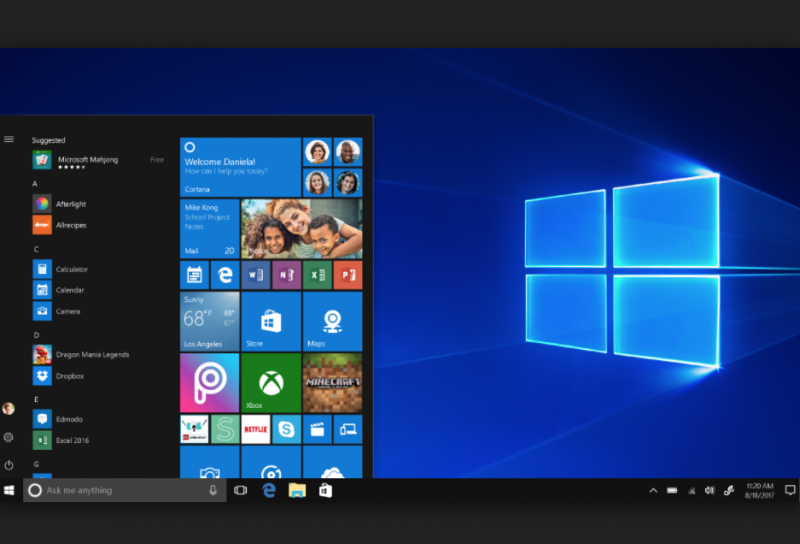800x544 pixels.
Task: Open the Netflix tile
Action: (x=256, y=429)
